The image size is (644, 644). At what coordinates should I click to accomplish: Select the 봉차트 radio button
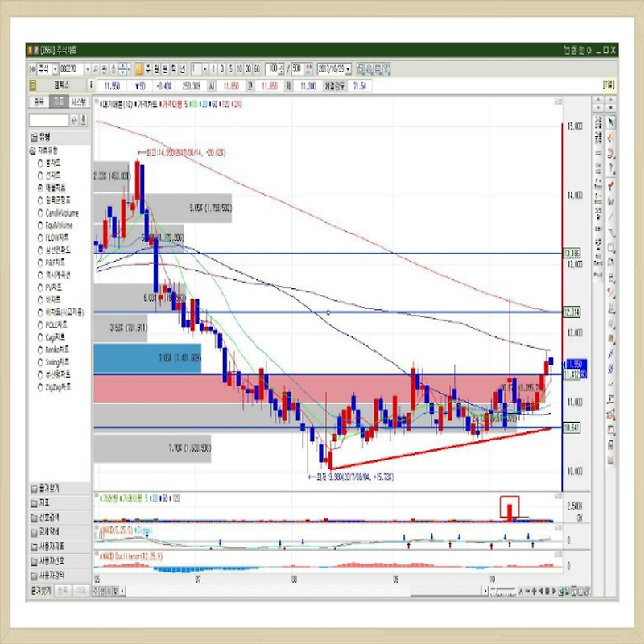(x=40, y=163)
